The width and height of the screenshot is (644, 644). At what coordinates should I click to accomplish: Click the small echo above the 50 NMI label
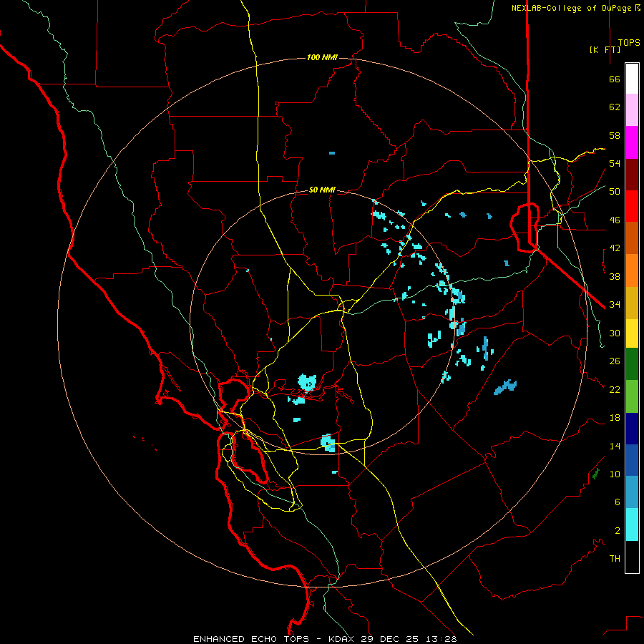pos(332,153)
